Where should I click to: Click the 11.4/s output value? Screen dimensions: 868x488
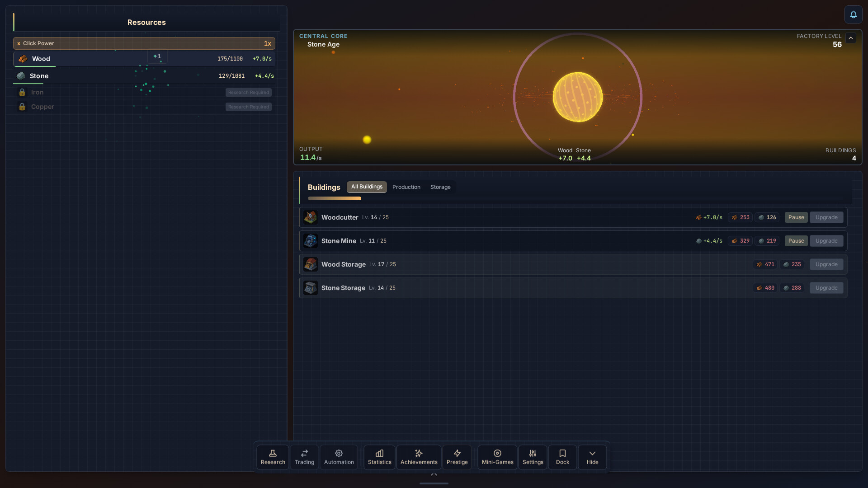311,157
